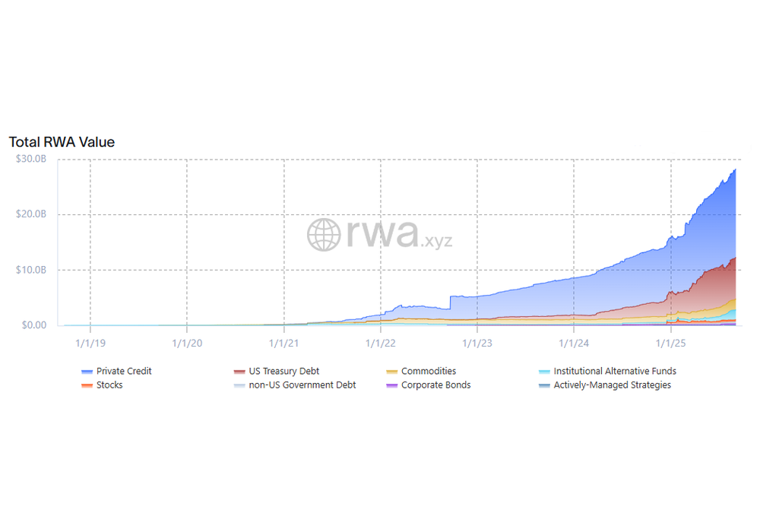760x532 pixels.
Task: Toggle the US Treasury Debt legend entry
Action: [x=277, y=371]
